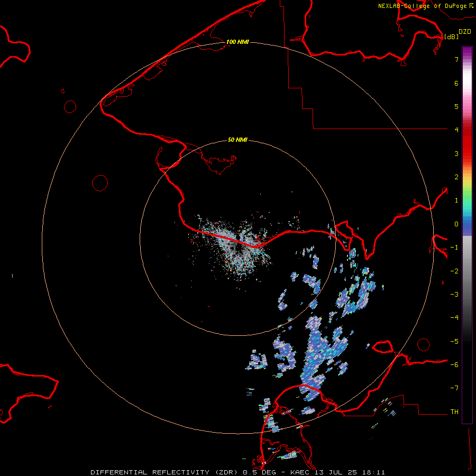476x476 pixels.
Task: Click the '-4' value on the color scale
Action: coord(454,318)
